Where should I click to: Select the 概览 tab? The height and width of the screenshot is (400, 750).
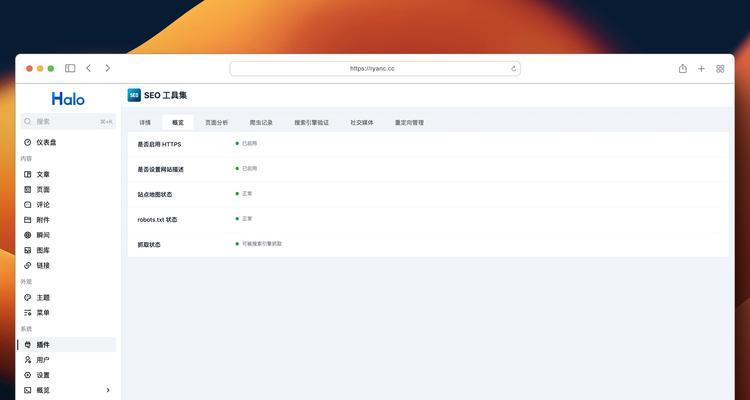coord(178,122)
